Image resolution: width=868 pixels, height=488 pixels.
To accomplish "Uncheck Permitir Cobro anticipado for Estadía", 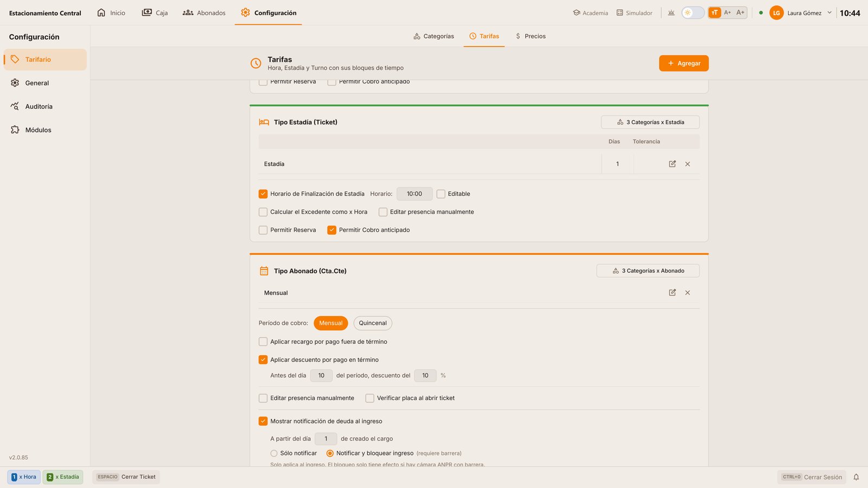I will (x=331, y=230).
